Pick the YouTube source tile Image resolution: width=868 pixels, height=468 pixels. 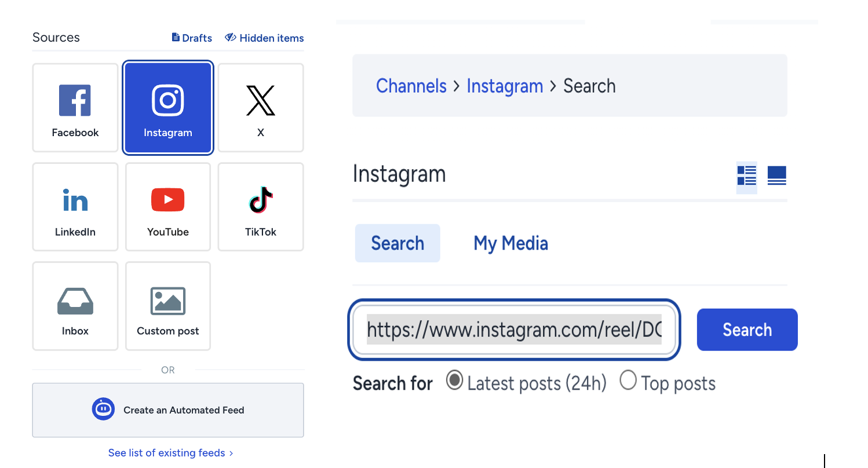tap(168, 207)
